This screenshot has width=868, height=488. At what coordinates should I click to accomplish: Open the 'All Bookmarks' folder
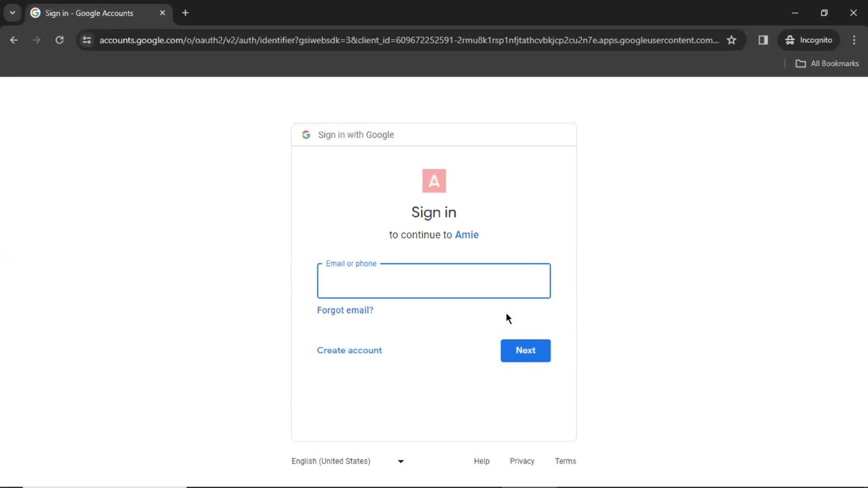pyautogui.click(x=828, y=63)
